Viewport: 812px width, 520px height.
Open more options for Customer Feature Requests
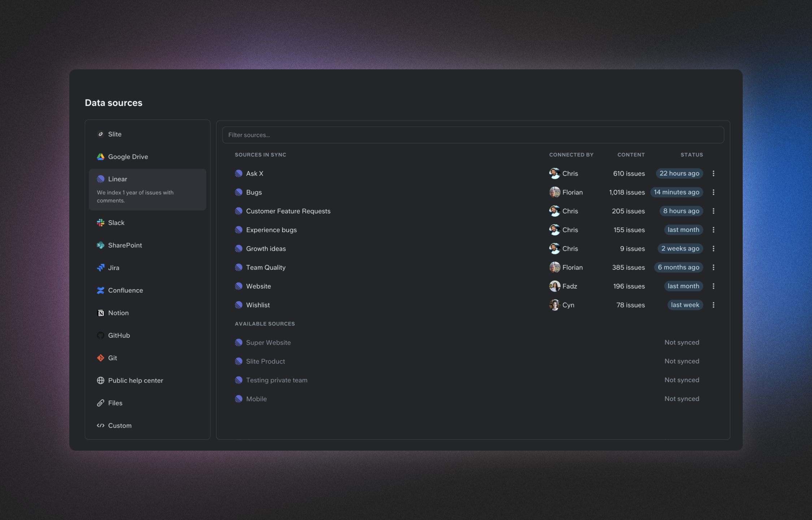click(x=713, y=211)
